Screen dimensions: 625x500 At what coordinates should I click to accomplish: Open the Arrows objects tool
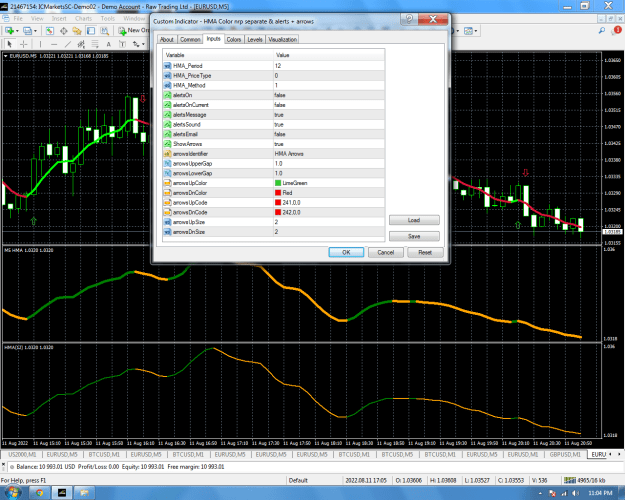point(136,44)
